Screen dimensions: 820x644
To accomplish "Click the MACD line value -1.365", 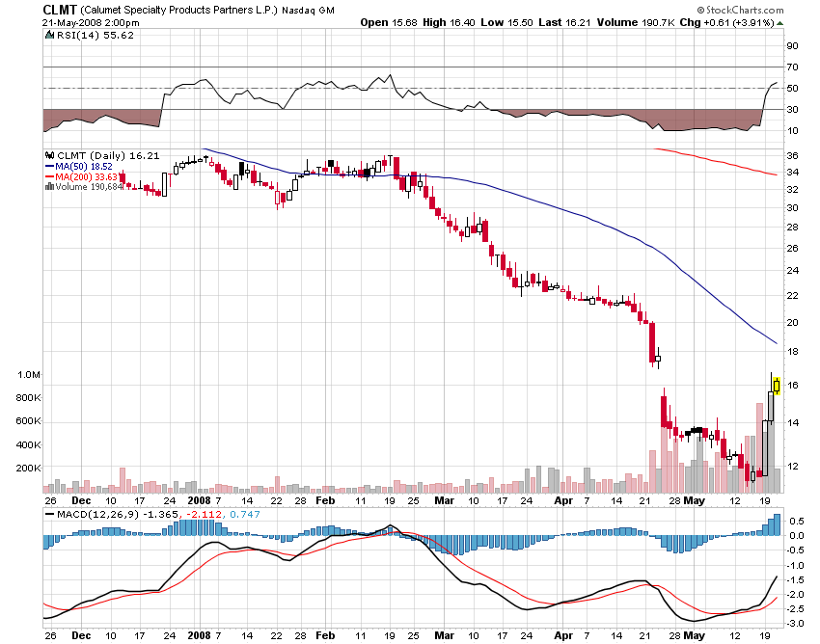I will [x=160, y=515].
